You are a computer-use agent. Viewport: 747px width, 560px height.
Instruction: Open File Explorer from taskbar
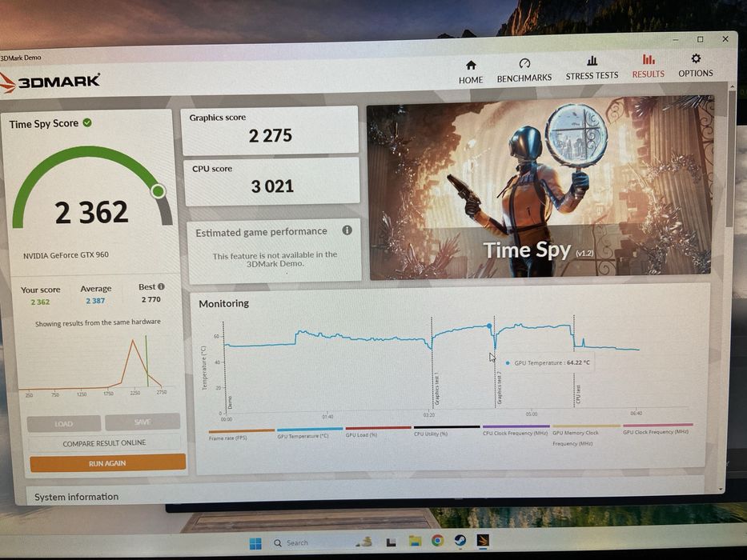[x=415, y=541]
